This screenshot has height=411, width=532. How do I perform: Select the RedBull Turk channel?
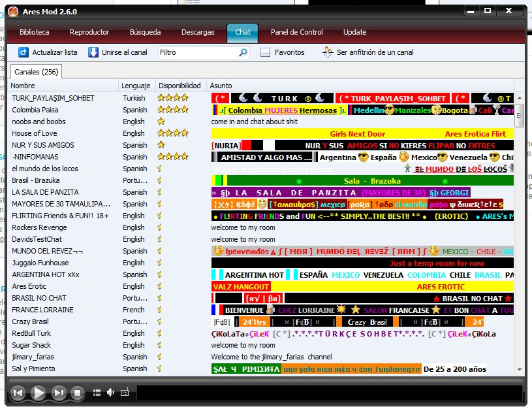click(260, 333)
